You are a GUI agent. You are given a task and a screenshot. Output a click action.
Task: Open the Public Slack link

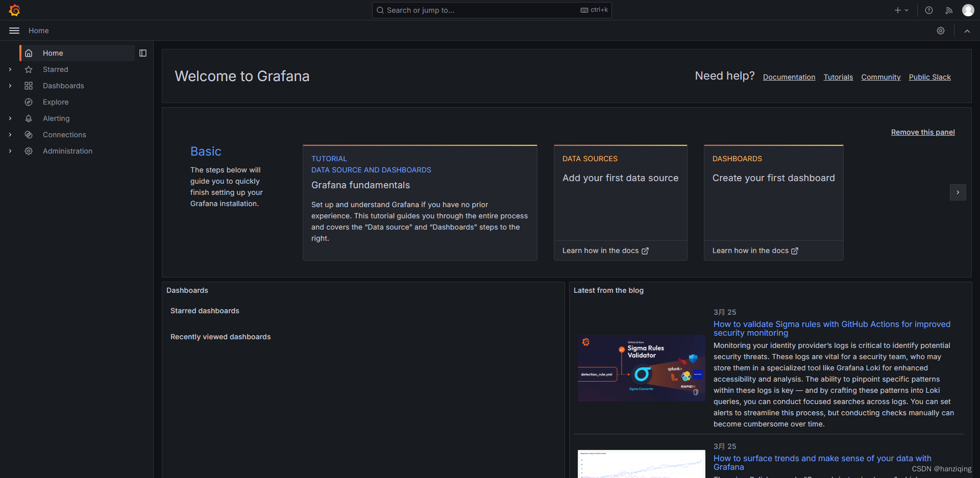(930, 77)
